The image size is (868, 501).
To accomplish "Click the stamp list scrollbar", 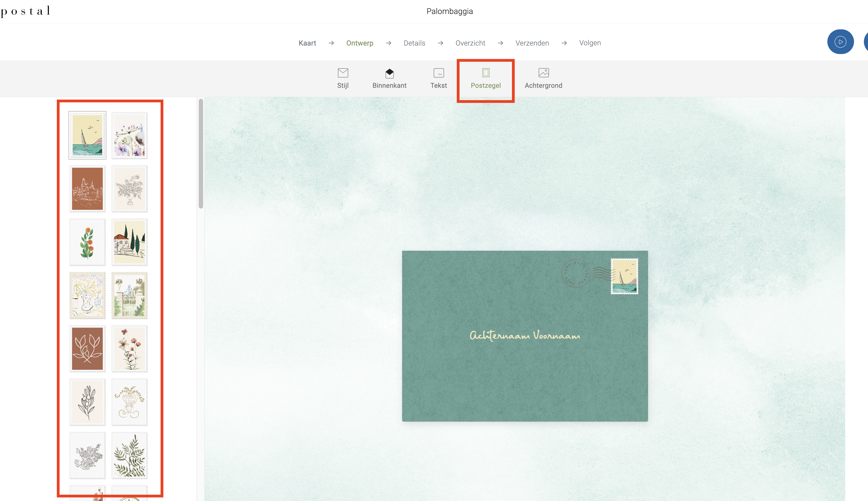I will [201, 153].
